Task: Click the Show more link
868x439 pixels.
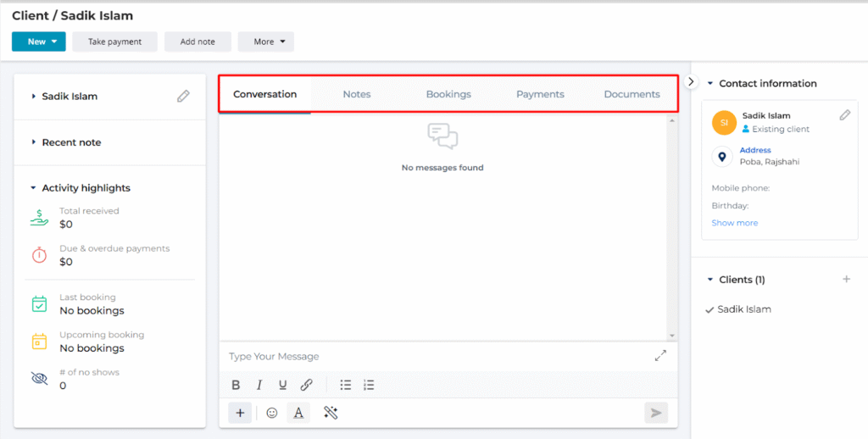Action: 735,223
